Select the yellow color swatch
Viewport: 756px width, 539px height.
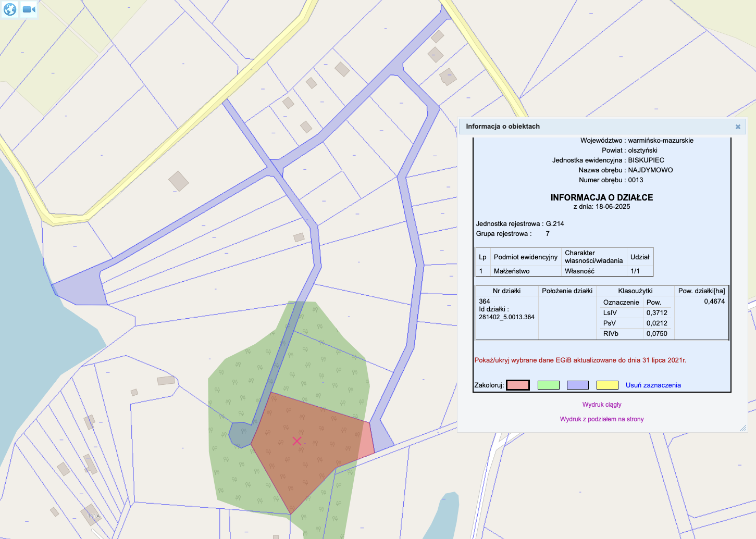pyautogui.click(x=607, y=385)
